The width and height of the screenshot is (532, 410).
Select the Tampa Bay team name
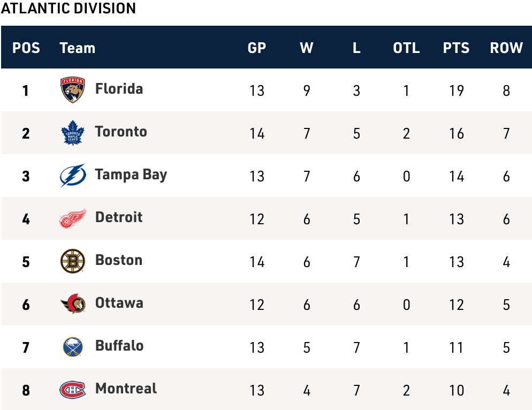click(x=131, y=174)
